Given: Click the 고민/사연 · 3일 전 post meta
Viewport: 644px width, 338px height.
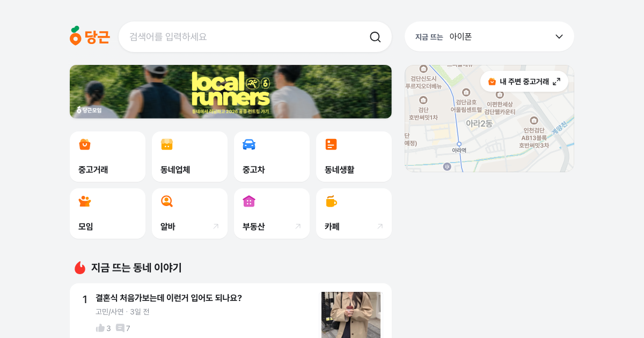Looking at the screenshot, I should click(x=122, y=312).
